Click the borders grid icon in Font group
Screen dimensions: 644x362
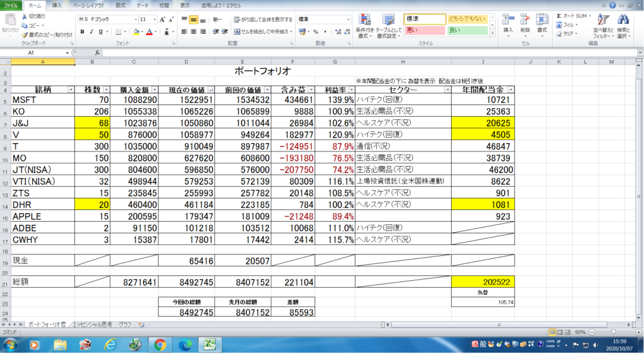point(119,31)
